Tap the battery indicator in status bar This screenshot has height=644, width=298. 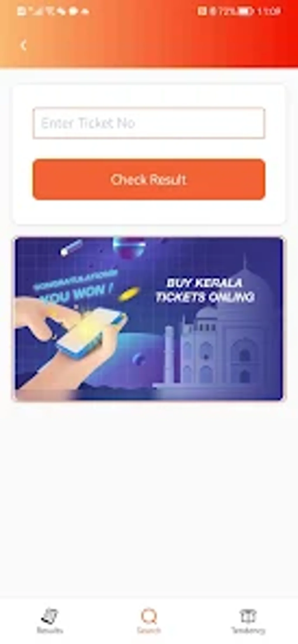[x=245, y=11]
